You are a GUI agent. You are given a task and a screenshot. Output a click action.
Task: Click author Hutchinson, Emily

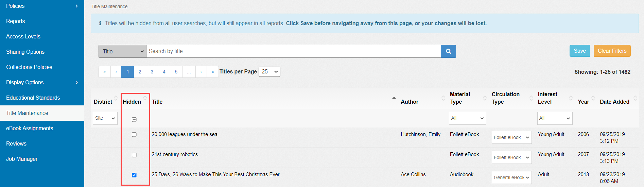tap(421, 134)
